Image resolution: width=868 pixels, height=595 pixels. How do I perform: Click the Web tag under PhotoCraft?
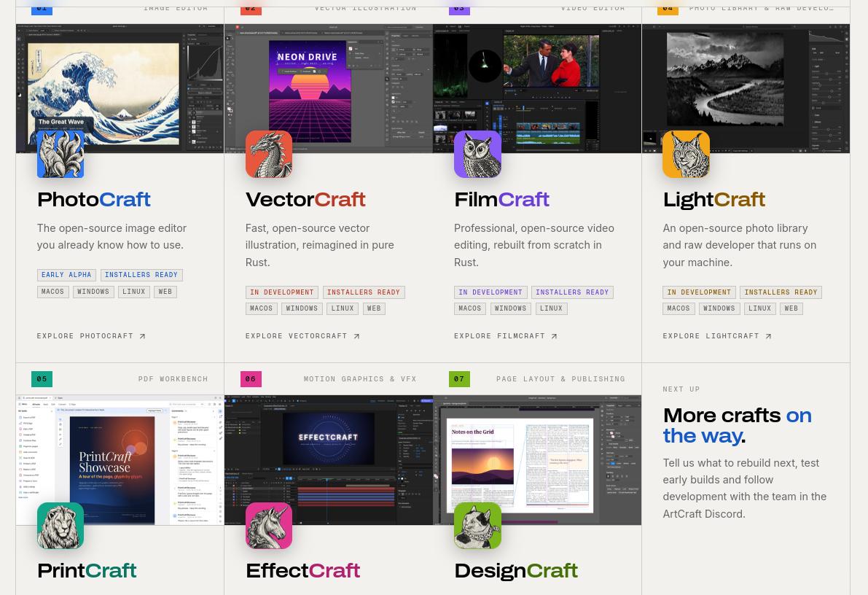click(x=165, y=292)
